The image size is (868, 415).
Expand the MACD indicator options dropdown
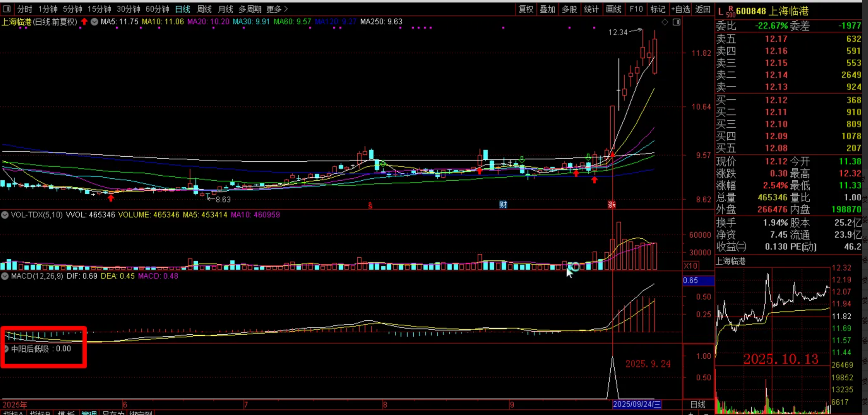point(5,276)
